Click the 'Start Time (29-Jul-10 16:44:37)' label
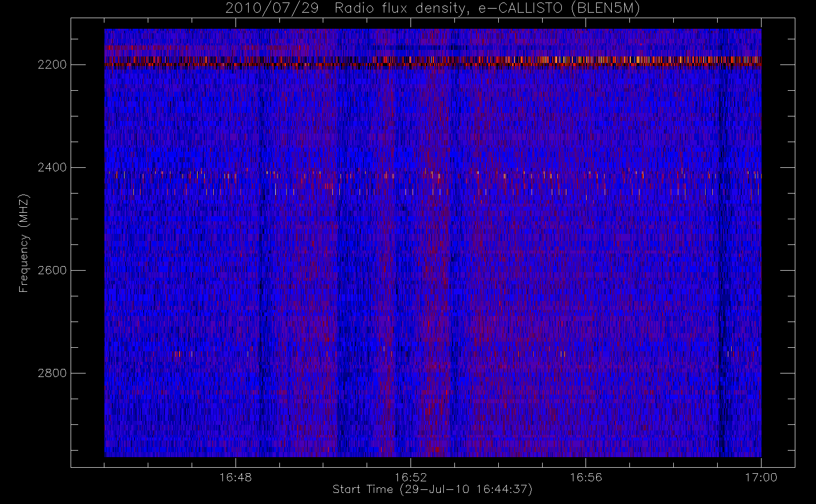Image resolution: width=816 pixels, height=504 pixels. (x=432, y=489)
